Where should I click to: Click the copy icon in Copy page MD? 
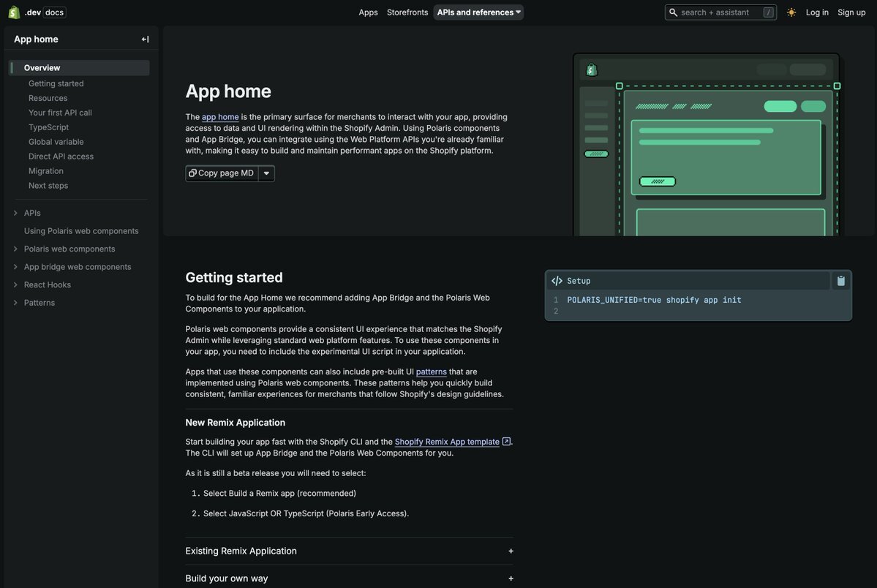[x=192, y=173]
